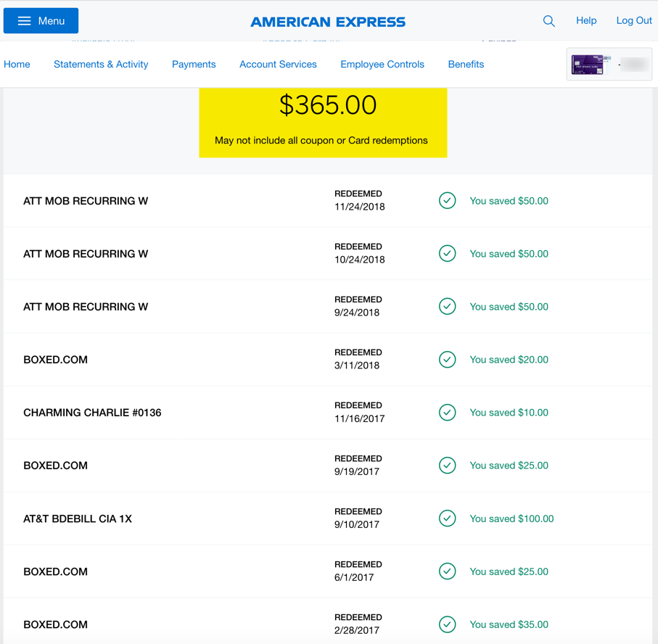Click the 'You saved $20.00' text

(x=509, y=360)
